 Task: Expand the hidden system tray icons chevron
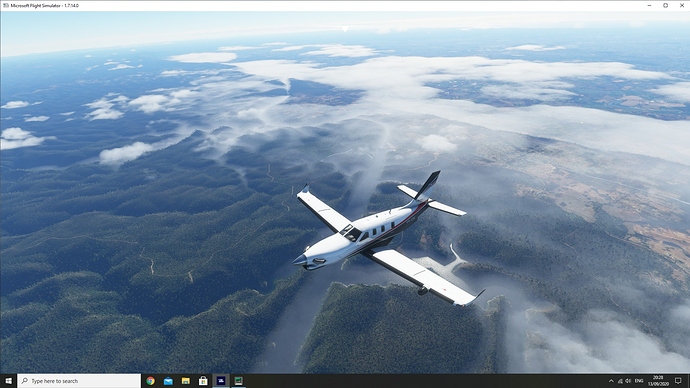pos(611,381)
